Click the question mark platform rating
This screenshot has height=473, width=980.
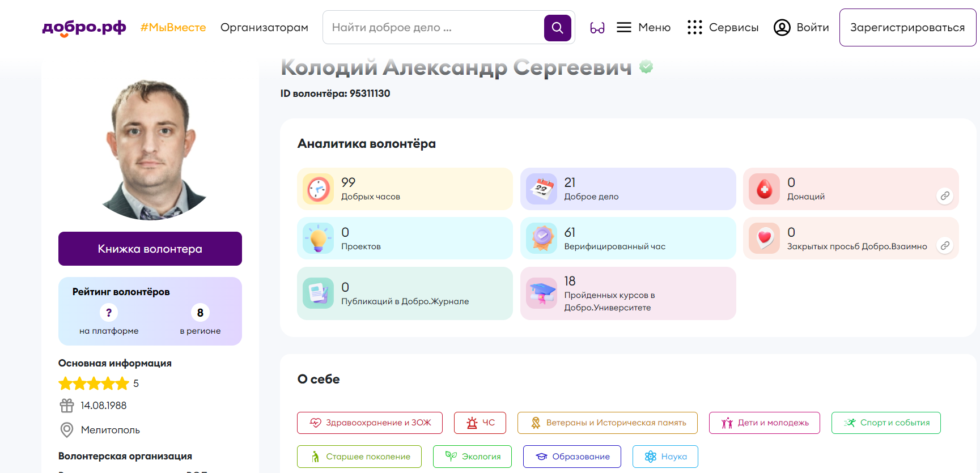[109, 313]
